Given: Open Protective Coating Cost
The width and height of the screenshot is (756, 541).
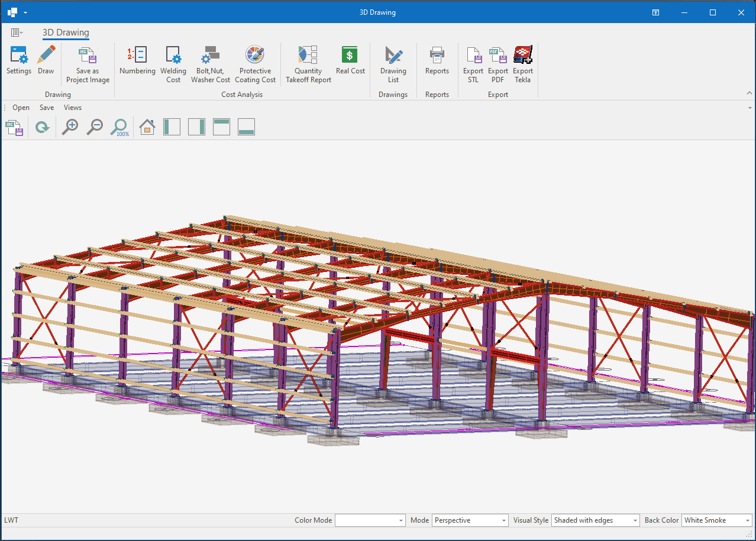Looking at the screenshot, I should [255, 64].
